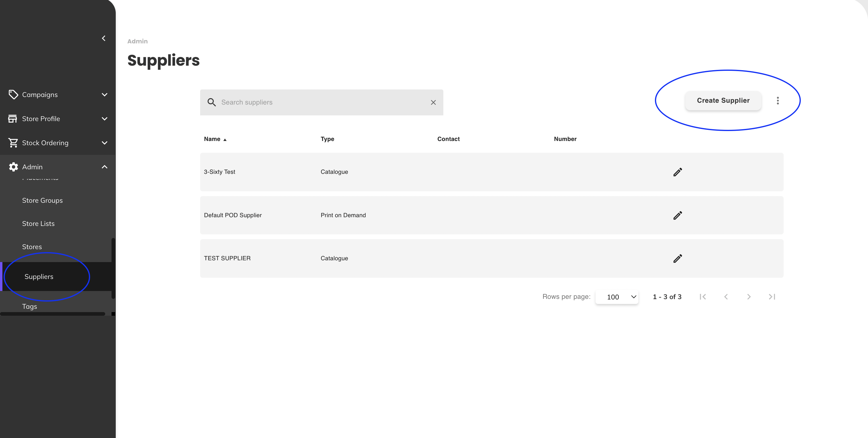Edit the Default POD Supplier row
Screen dimensions: 868x438
tap(677, 215)
